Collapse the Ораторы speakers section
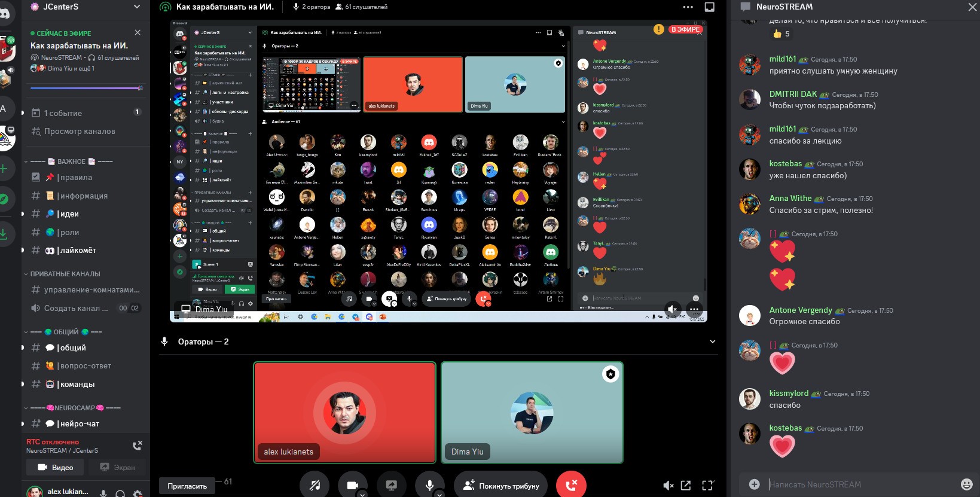Screen dimensions: 980x497 point(712,342)
